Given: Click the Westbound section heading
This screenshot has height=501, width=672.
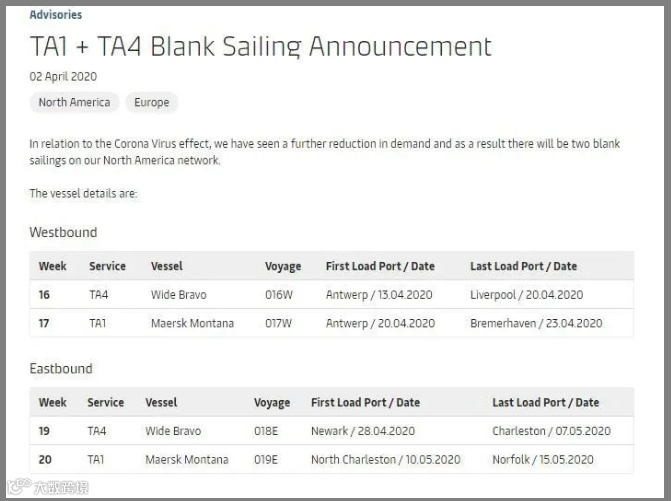Looking at the screenshot, I should 63,232.
